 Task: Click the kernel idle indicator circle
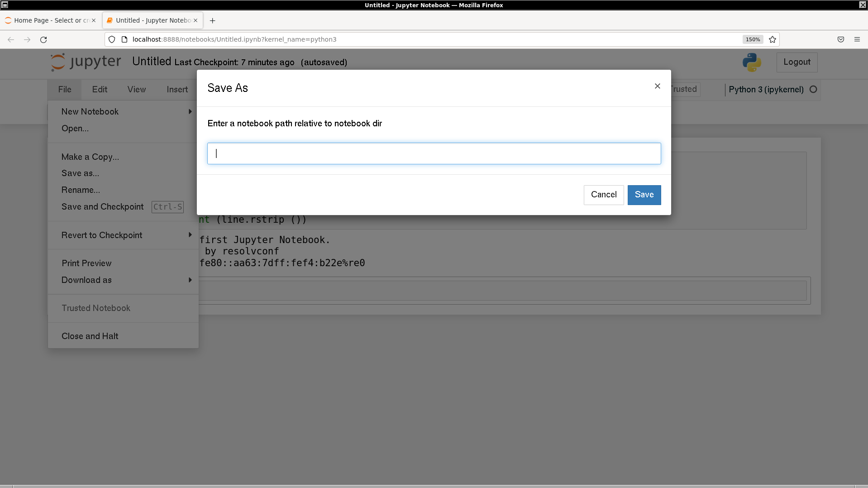coord(813,90)
